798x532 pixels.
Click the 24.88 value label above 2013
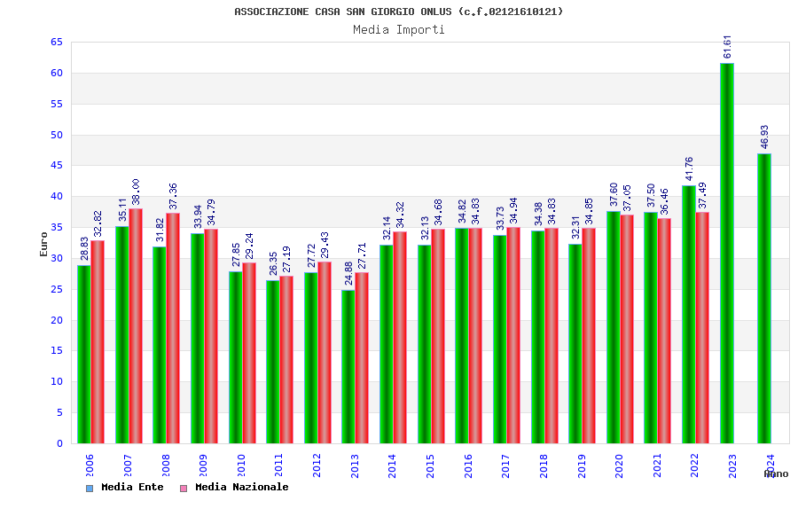coord(348,274)
